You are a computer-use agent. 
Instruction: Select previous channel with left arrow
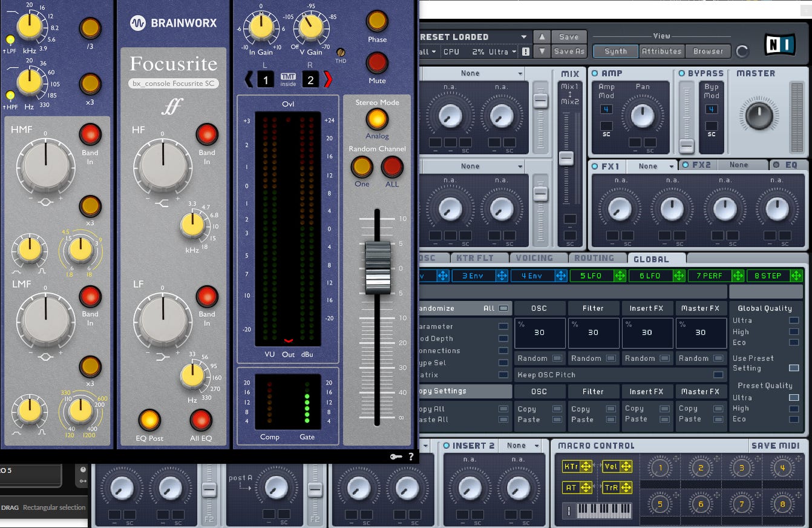click(x=249, y=79)
